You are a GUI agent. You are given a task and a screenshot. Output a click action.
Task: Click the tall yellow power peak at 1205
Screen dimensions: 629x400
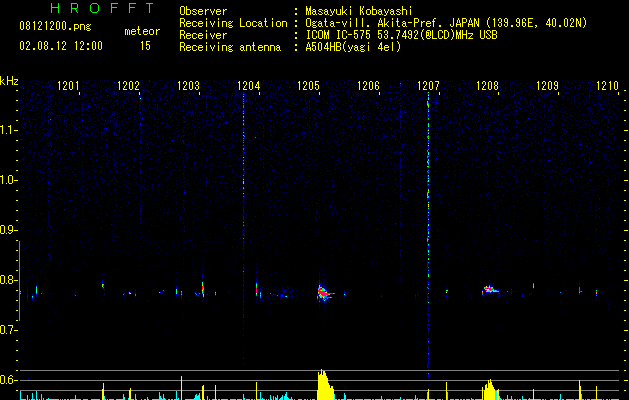click(325, 385)
